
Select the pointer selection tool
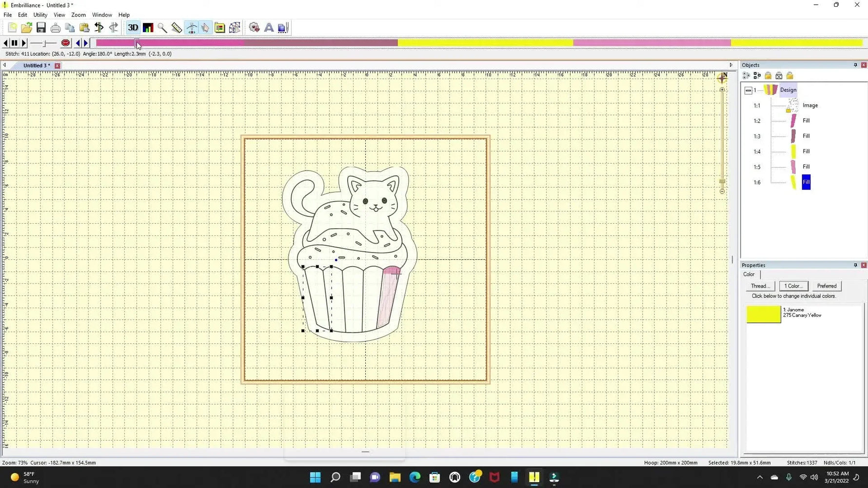tap(205, 28)
